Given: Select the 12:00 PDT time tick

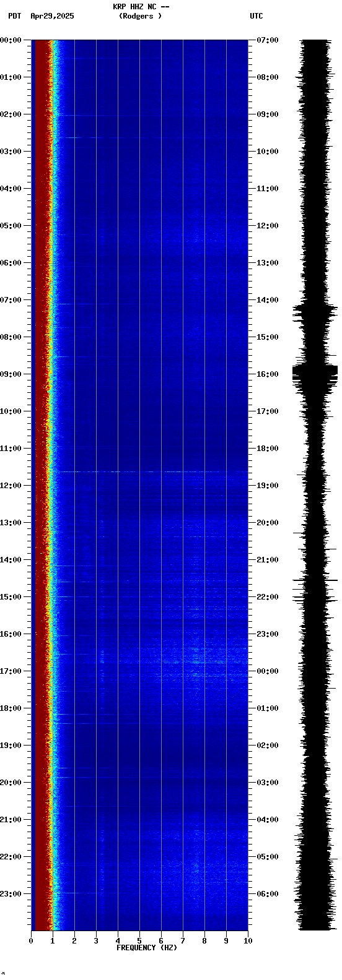Looking at the screenshot, I should 12,486.
